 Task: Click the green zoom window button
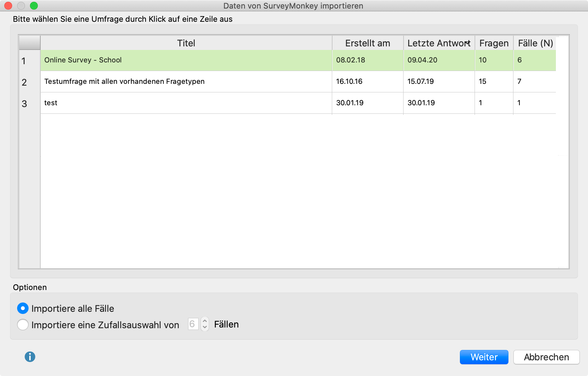(x=34, y=6)
